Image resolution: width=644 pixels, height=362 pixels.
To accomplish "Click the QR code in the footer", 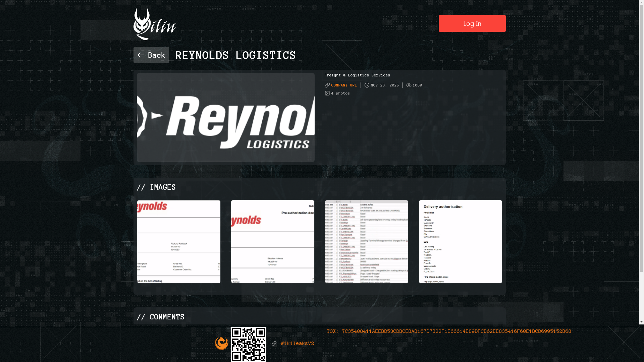I will [x=249, y=344].
